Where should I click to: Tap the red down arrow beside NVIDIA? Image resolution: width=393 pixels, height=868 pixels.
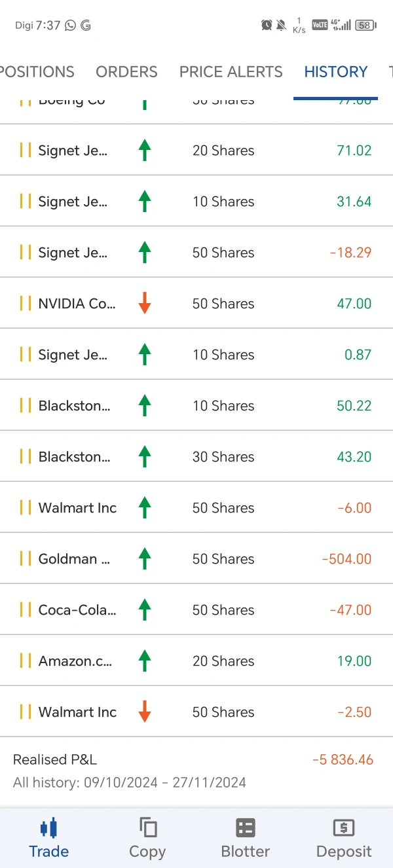click(x=145, y=303)
